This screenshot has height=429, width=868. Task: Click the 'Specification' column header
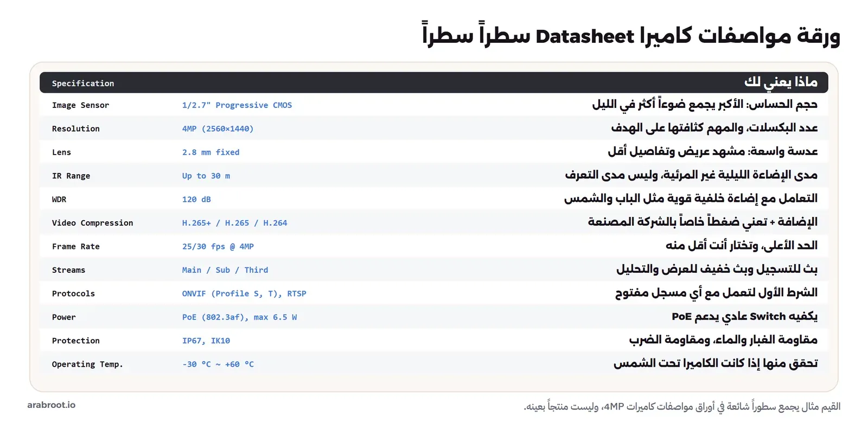tap(83, 84)
